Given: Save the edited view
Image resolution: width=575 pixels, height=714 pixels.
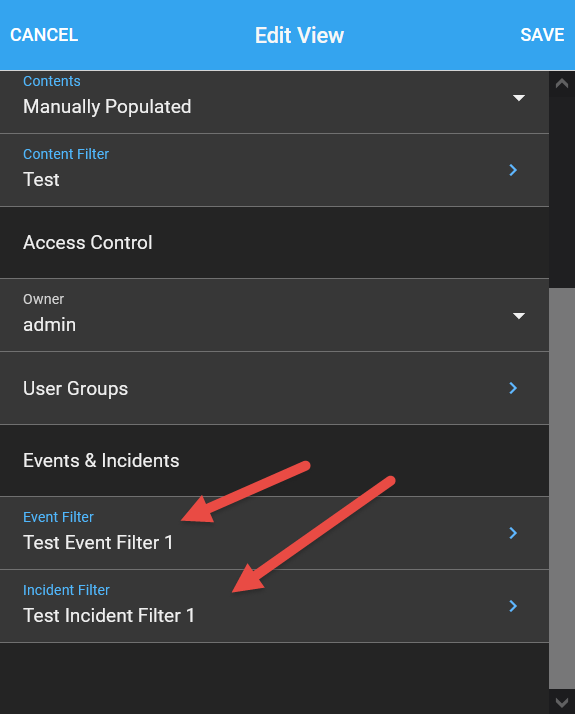Looking at the screenshot, I should [542, 35].
